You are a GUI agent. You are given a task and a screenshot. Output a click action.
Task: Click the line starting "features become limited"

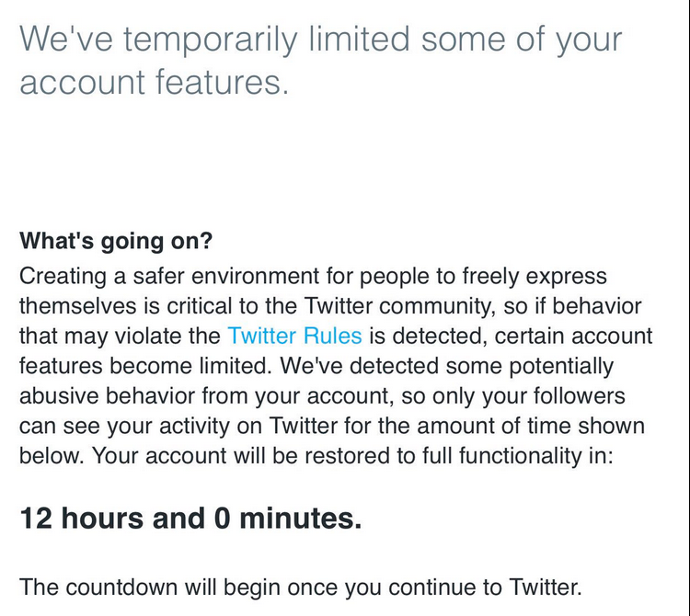click(x=316, y=366)
